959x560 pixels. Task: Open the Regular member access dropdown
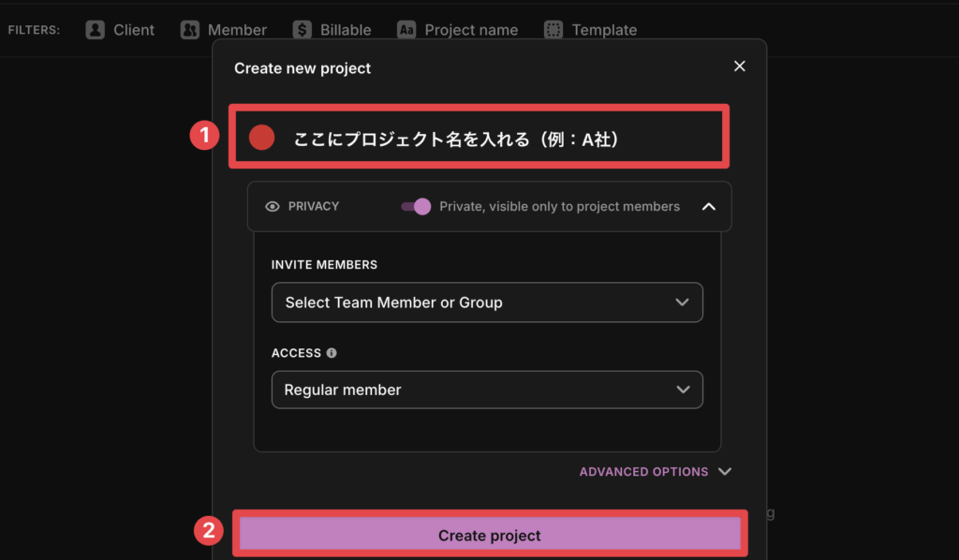pyautogui.click(x=487, y=390)
